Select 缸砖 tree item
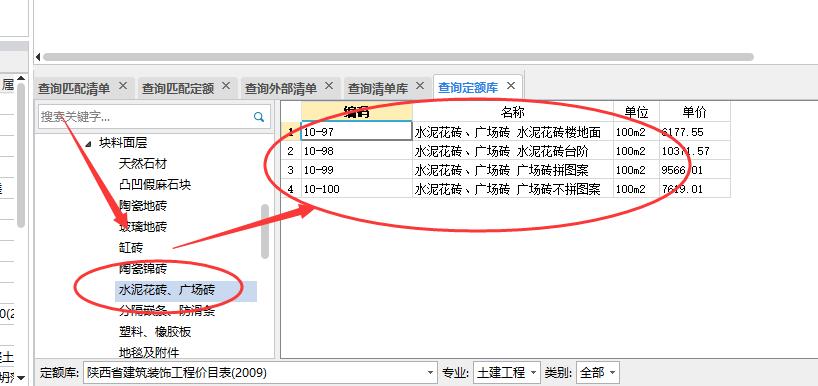Viewport: 818px width, 386px height. 131,248
